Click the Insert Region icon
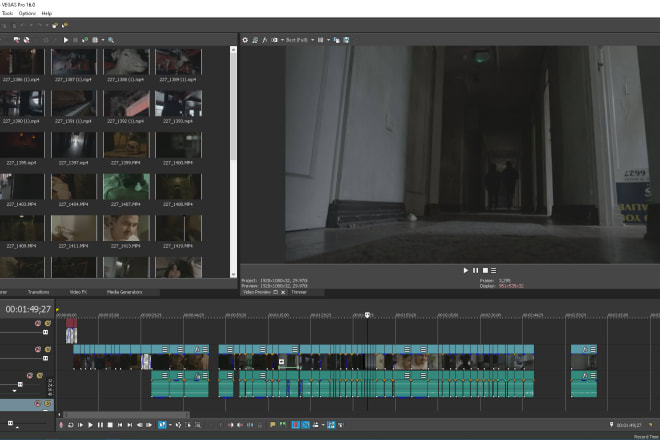Viewport: 660px width, 440px height. pos(282,425)
